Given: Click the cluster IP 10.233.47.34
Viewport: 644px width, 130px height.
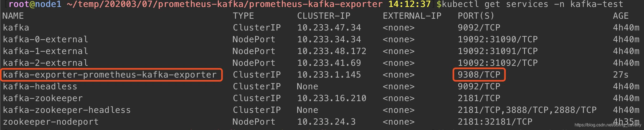Looking at the screenshot, I should 329,28.
